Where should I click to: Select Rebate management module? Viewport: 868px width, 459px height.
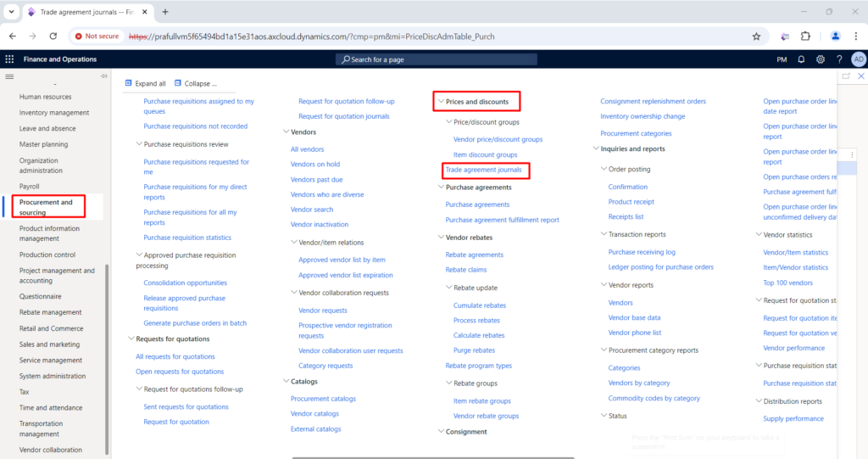click(50, 312)
